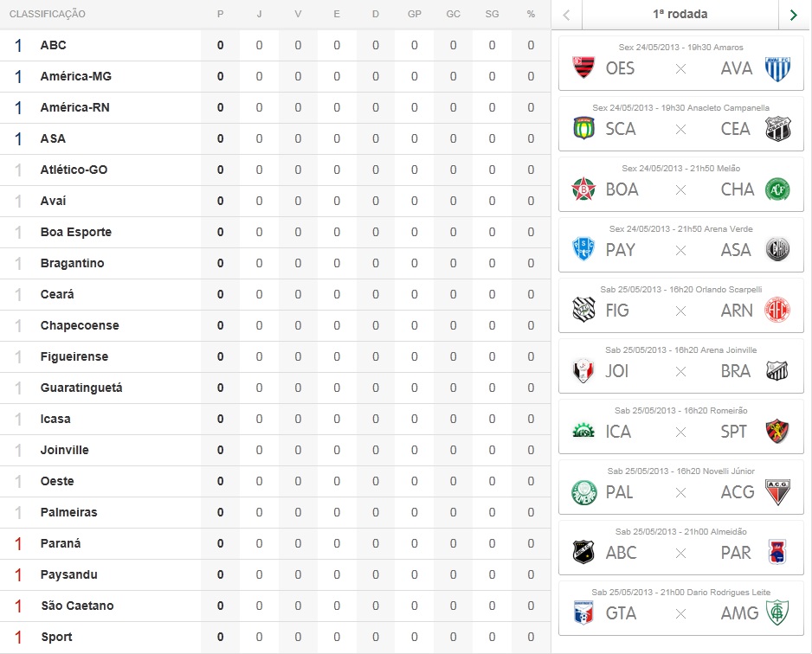
Task: Click the América-MG crest beside AMG
Action: [x=777, y=612]
